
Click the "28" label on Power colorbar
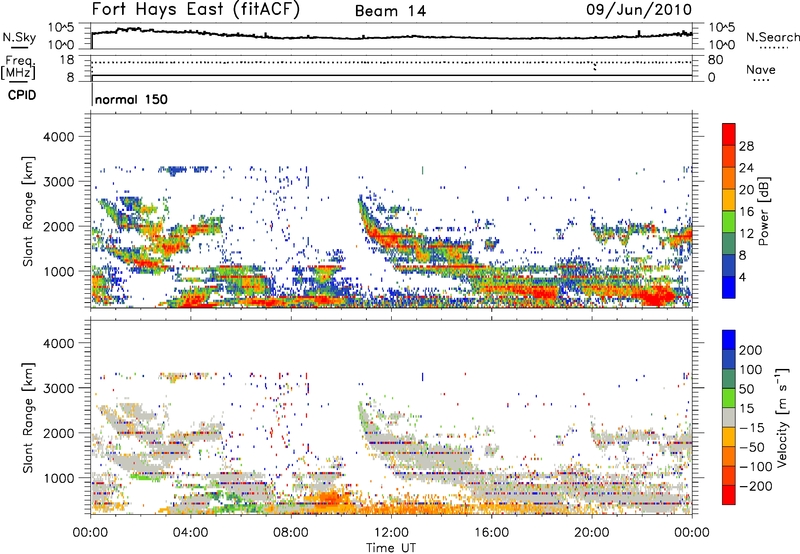coord(746,146)
